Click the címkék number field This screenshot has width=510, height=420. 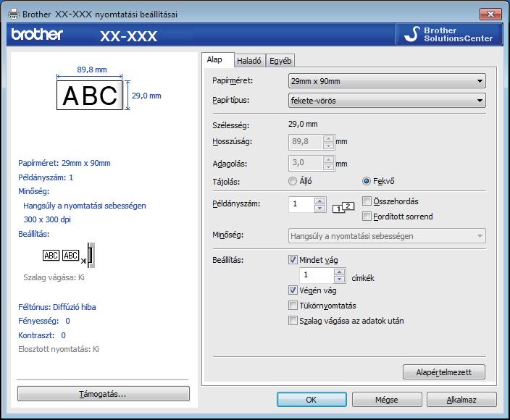point(317,275)
